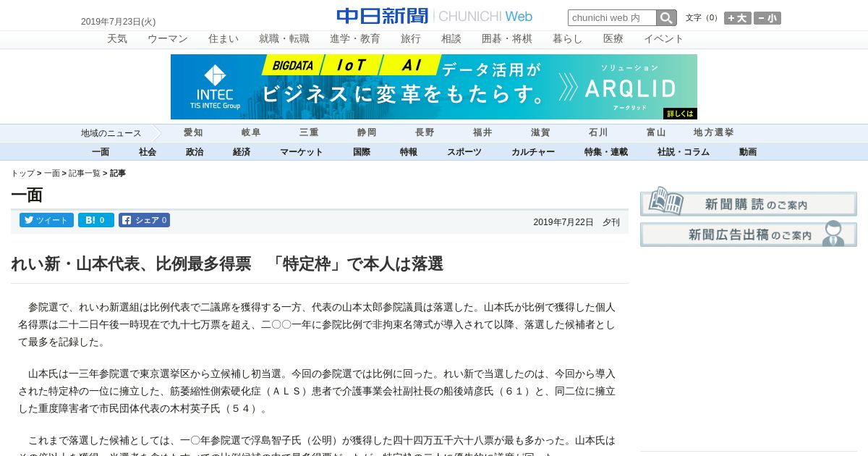Focus the chunichi web 内 search field
This screenshot has height=456, width=868.
point(612,18)
